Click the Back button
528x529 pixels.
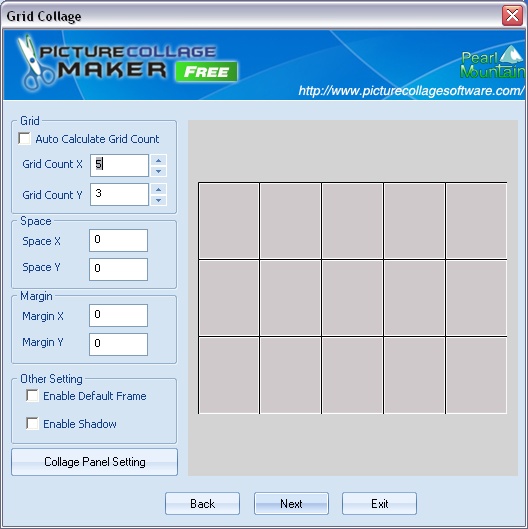[x=202, y=503]
